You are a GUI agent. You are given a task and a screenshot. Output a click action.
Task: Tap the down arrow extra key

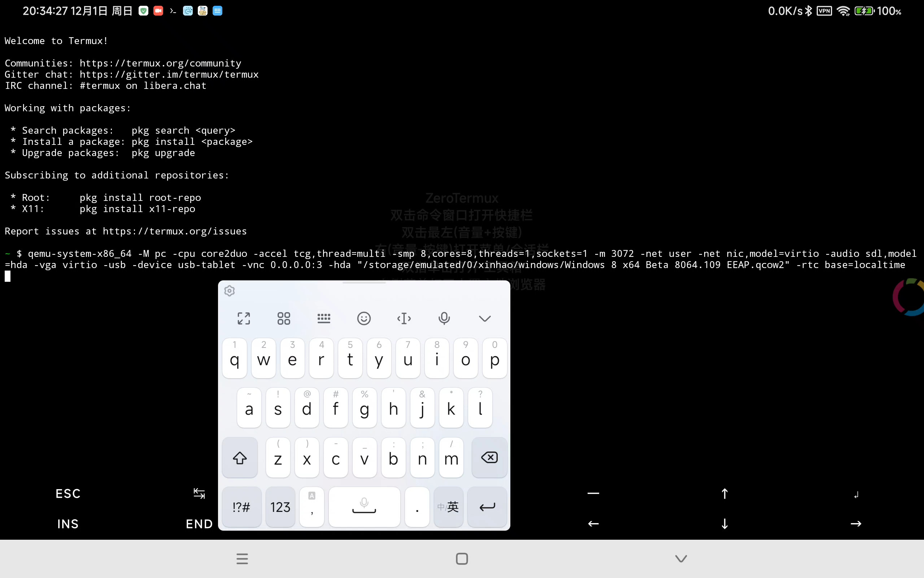[724, 524]
